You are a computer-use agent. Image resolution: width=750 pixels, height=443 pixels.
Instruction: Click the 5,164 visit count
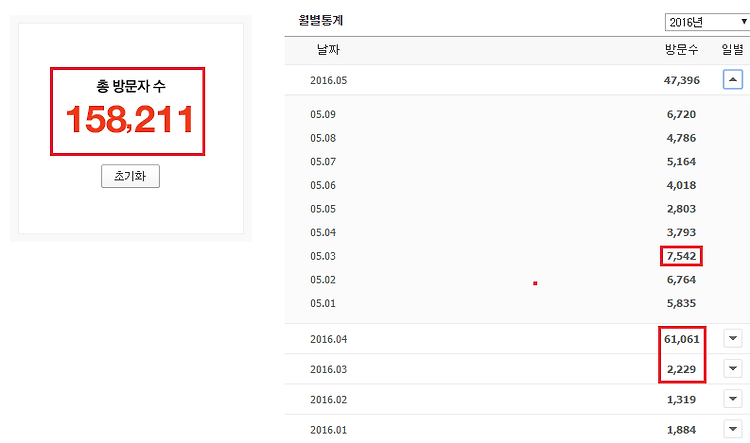click(x=682, y=162)
